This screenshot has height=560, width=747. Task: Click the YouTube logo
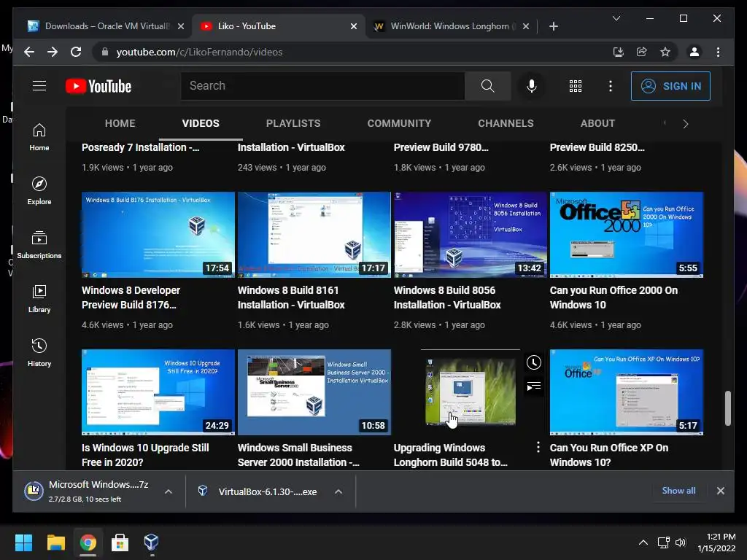(x=98, y=86)
